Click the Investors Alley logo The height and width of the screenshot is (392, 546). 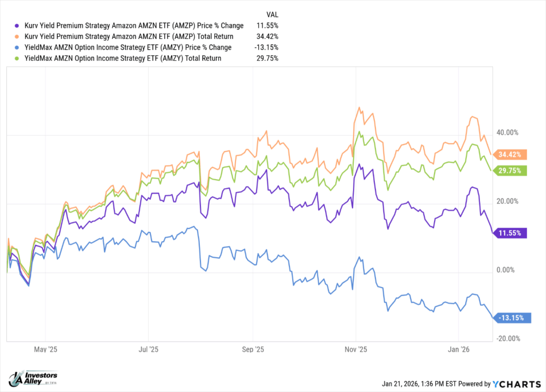33,378
